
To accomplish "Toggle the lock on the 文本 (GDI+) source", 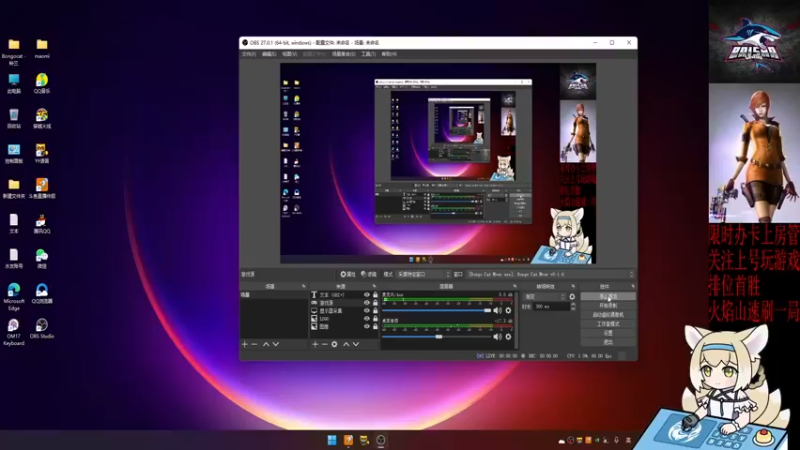I will [x=376, y=295].
